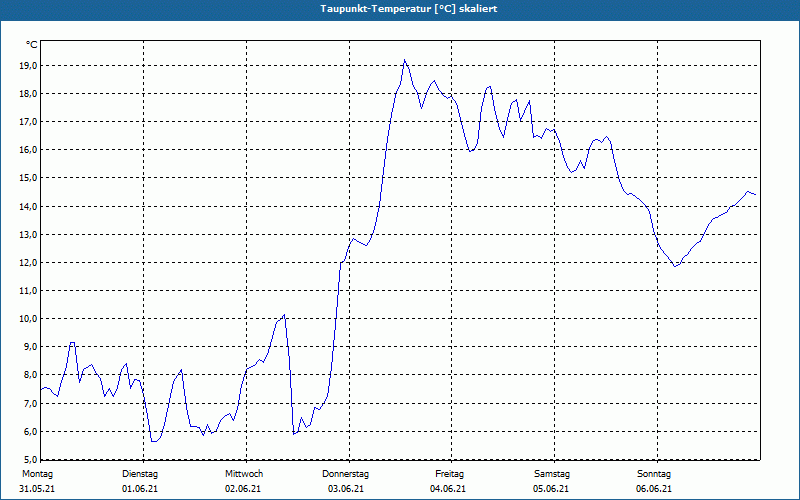Click the 5,0 y-axis value

(x=30, y=460)
